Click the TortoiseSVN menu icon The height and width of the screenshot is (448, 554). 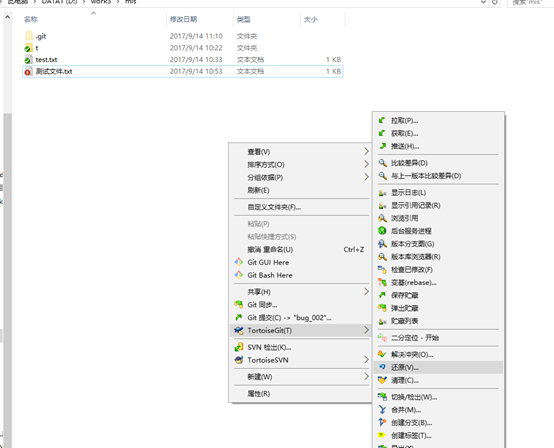click(239, 360)
